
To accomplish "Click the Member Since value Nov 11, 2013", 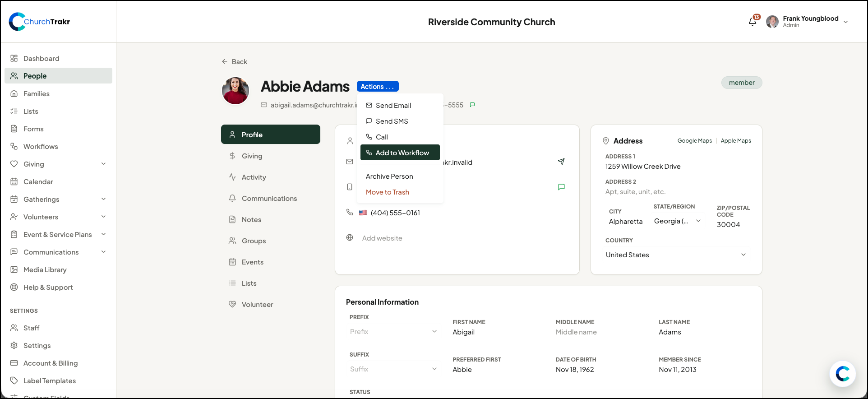I will click(678, 370).
